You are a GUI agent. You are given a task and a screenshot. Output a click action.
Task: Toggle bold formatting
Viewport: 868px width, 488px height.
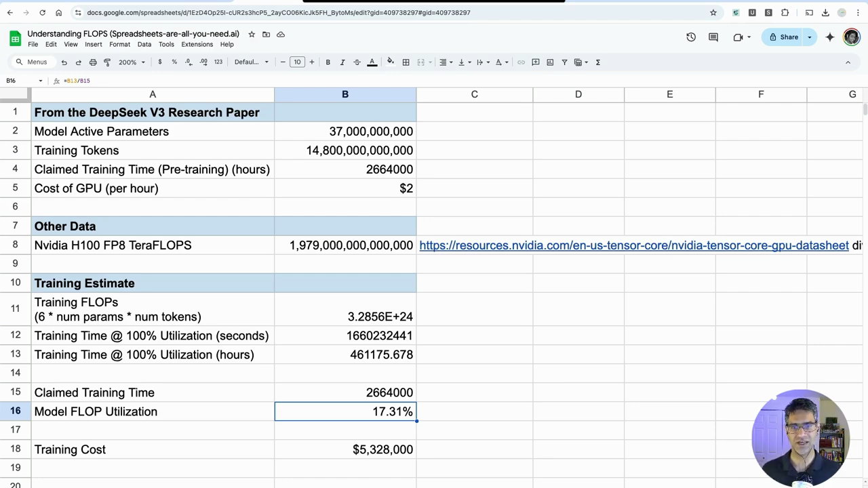tap(328, 62)
